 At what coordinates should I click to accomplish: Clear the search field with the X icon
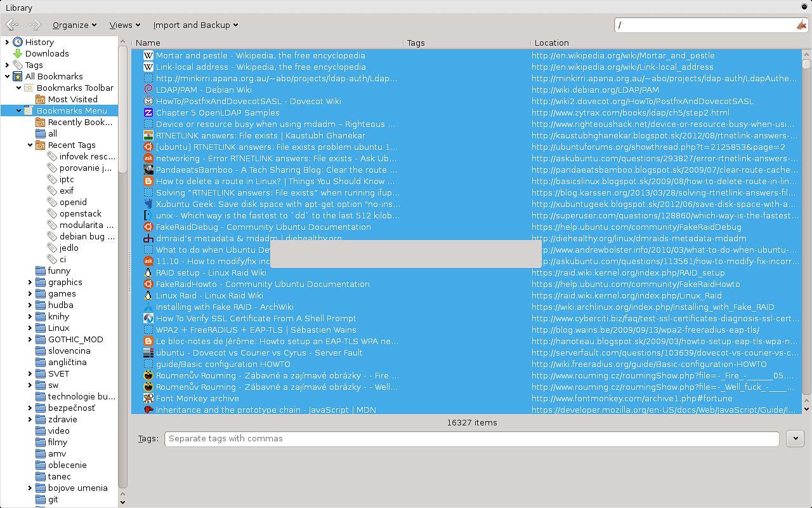(801, 25)
